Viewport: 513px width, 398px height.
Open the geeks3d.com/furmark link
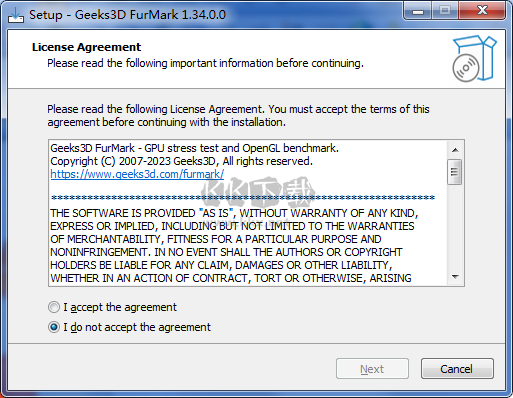coord(137,174)
